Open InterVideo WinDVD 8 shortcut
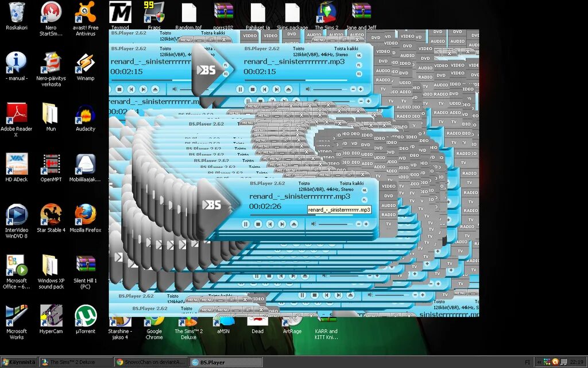This screenshot has width=588, height=368. click(17, 221)
